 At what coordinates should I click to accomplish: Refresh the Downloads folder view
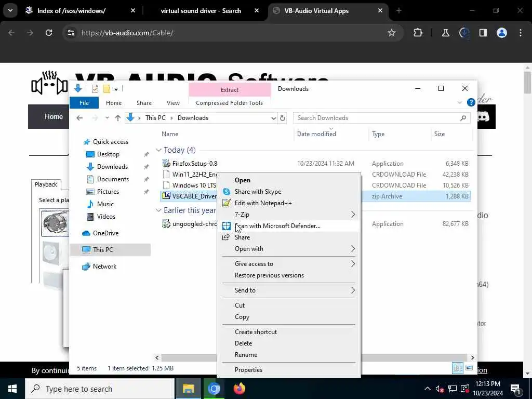point(282,118)
